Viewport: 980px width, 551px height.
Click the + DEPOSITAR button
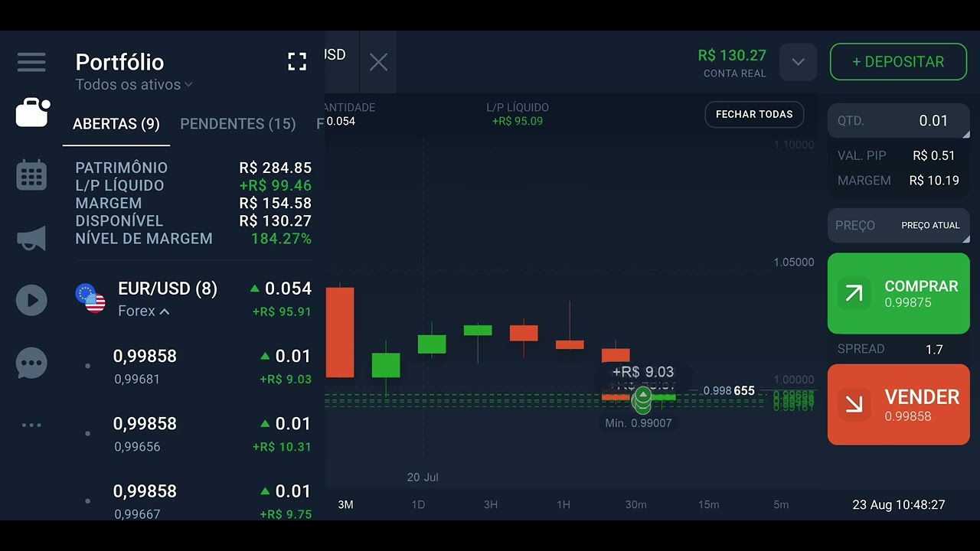tap(899, 62)
